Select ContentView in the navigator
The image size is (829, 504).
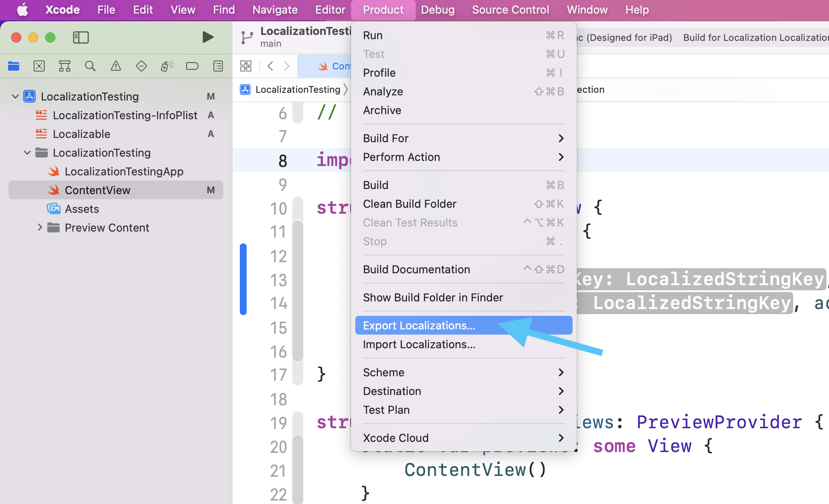point(116,190)
